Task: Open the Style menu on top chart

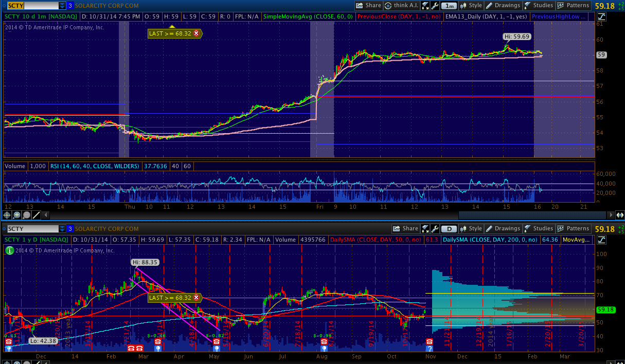Action: 471,6
